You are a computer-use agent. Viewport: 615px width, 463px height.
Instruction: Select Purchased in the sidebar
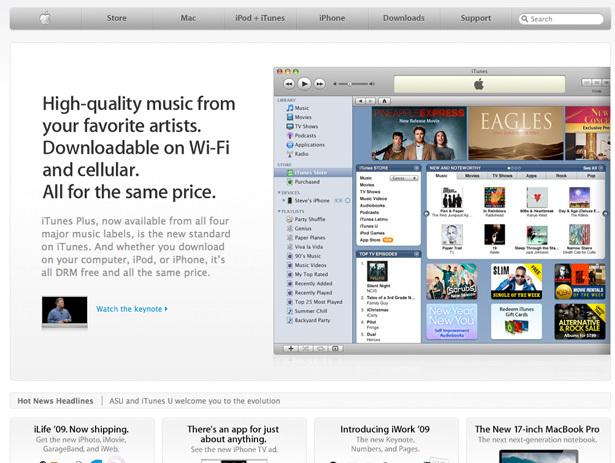click(x=304, y=182)
